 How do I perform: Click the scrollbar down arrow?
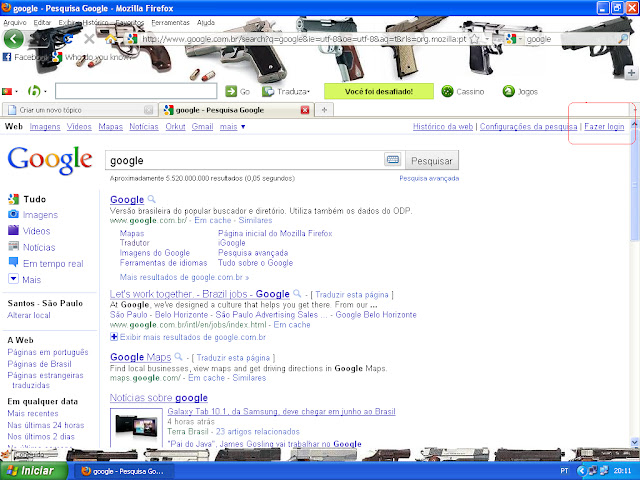coord(635,442)
